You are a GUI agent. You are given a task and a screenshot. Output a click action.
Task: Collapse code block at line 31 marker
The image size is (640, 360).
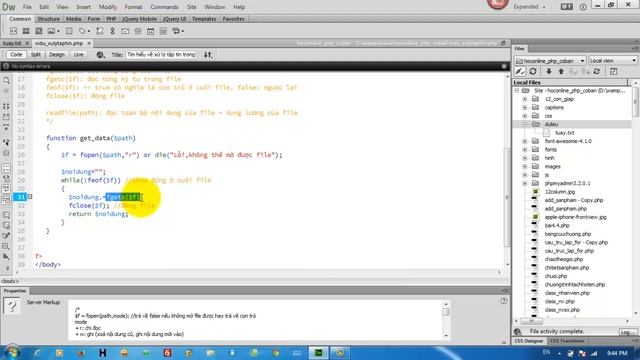point(30,197)
